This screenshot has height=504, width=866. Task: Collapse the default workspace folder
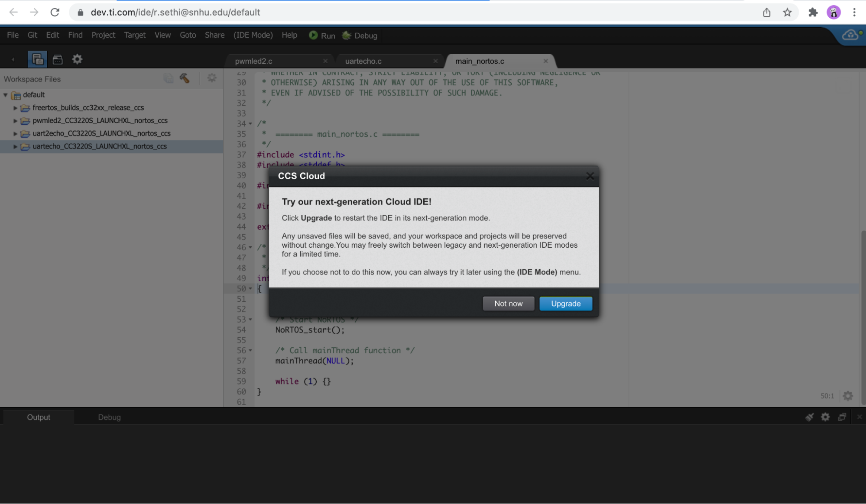click(x=6, y=95)
